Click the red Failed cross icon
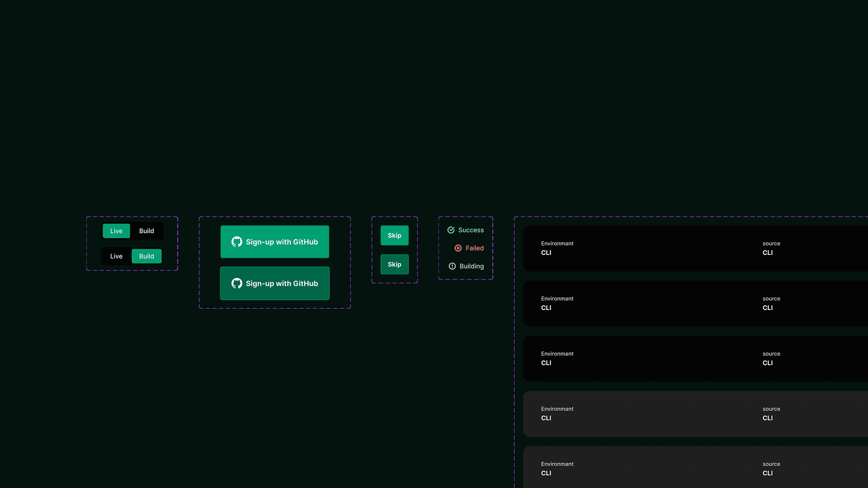868x488 pixels. point(458,248)
